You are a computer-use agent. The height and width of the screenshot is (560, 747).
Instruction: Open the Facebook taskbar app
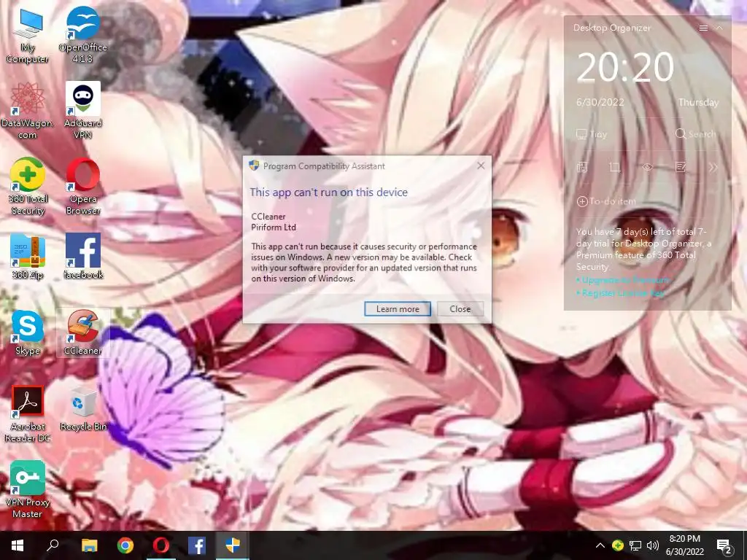197,545
